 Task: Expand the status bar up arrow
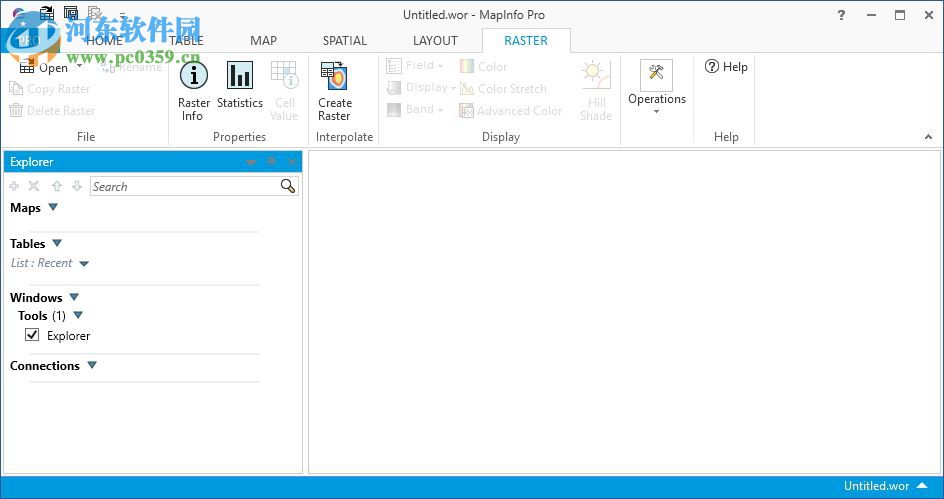(922, 485)
